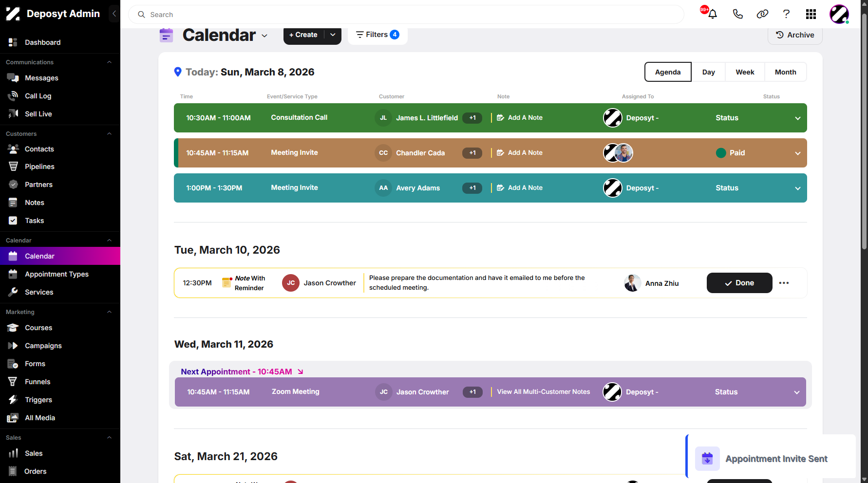Viewport: 868px width, 483px height.
Task: Expand the Consultation Call appointment row
Action: tap(798, 118)
